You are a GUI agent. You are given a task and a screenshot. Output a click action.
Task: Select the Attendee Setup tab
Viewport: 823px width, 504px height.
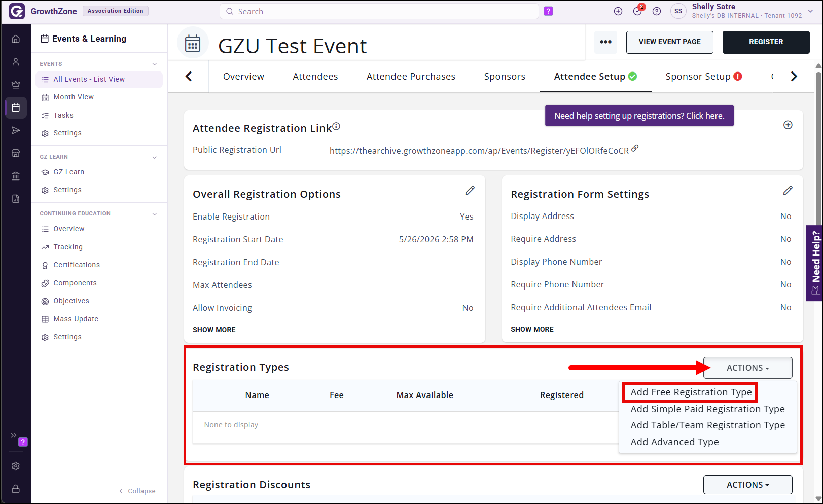click(x=595, y=77)
